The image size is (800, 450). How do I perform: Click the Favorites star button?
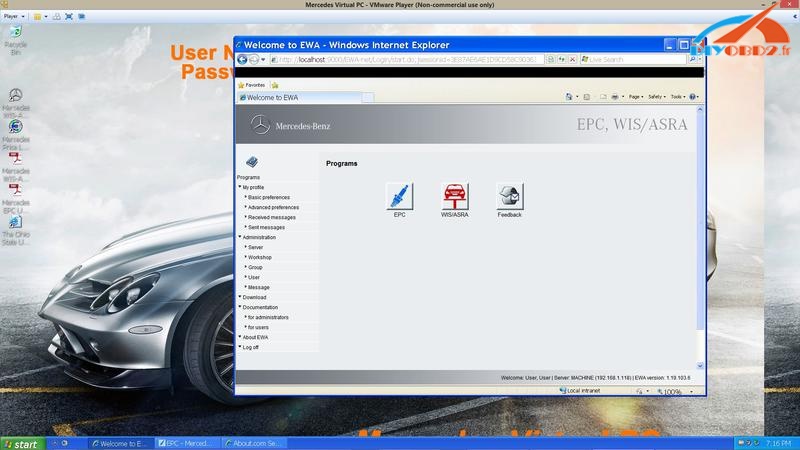pyautogui.click(x=252, y=85)
